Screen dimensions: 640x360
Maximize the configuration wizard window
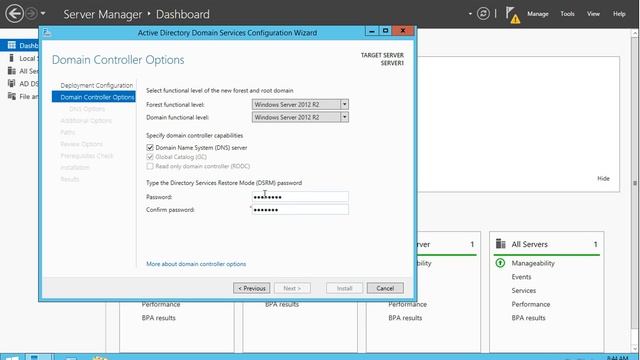pos(385,31)
